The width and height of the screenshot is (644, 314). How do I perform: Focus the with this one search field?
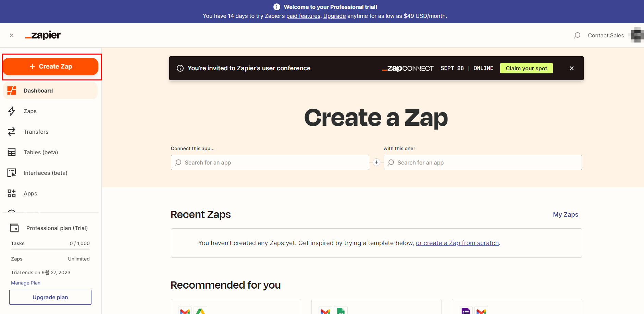click(x=483, y=162)
